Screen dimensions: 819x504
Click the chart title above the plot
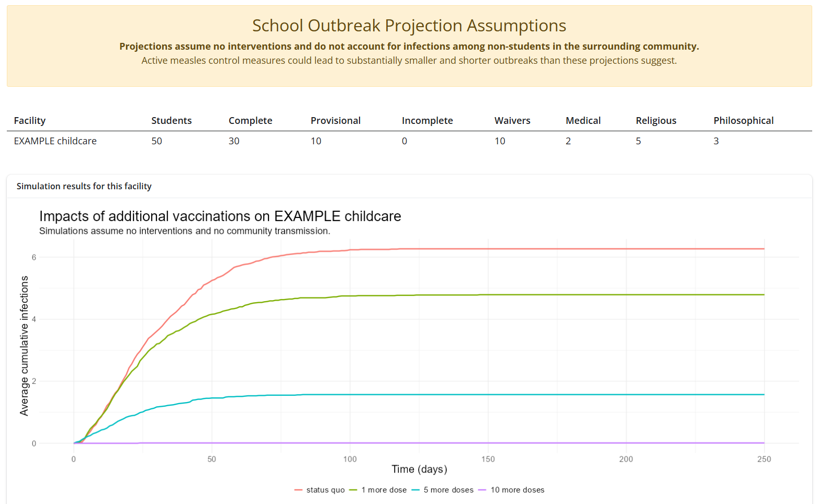(220, 216)
